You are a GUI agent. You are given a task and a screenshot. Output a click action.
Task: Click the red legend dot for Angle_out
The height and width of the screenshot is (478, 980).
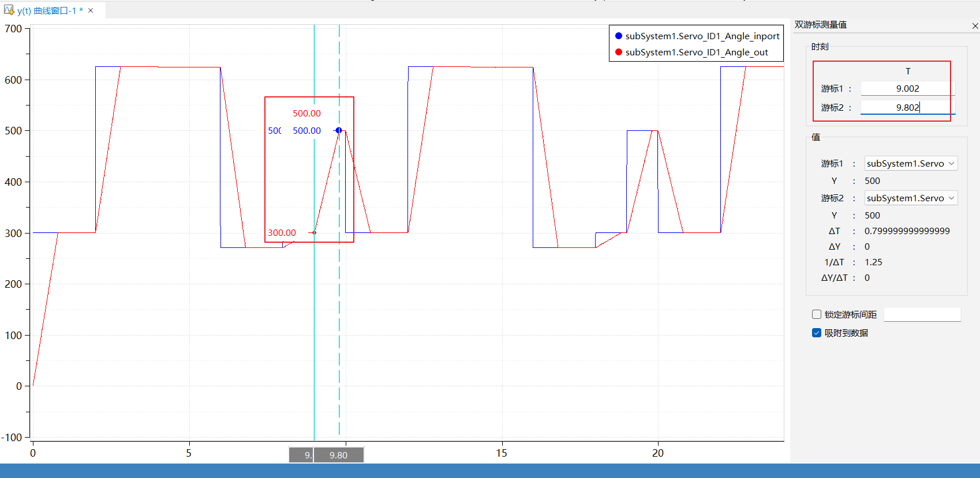[619, 52]
